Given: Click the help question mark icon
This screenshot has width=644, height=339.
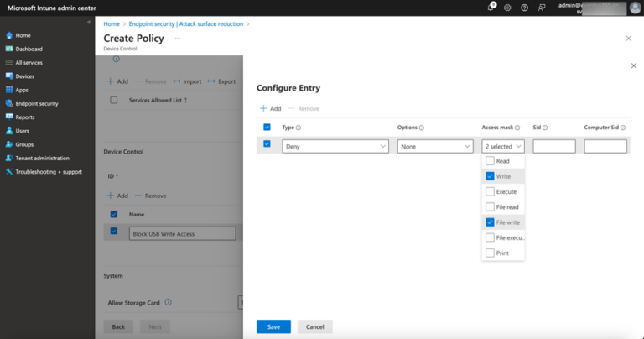Looking at the screenshot, I should tap(524, 8).
